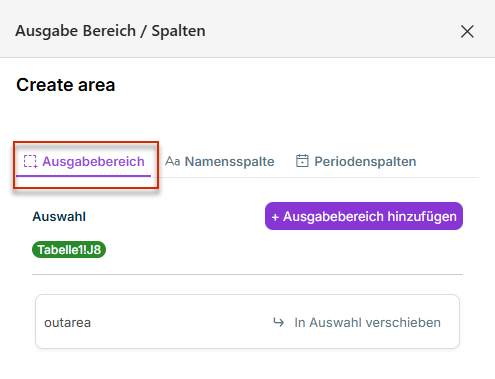Click the 'outarea' entry text
This screenshot has width=495, height=379.
pos(67,323)
